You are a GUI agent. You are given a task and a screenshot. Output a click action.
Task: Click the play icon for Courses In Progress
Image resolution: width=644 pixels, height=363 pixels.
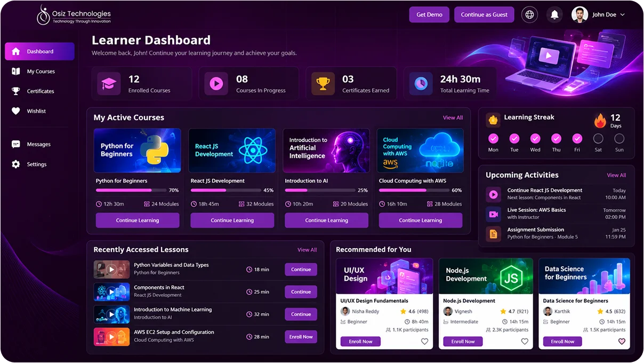(x=216, y=84)
